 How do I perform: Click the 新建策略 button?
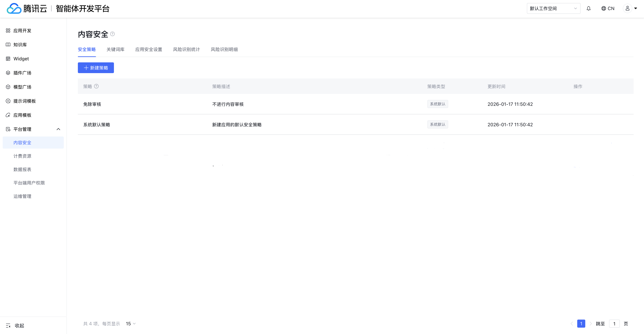pyautogui.click(x=96, y=68)
